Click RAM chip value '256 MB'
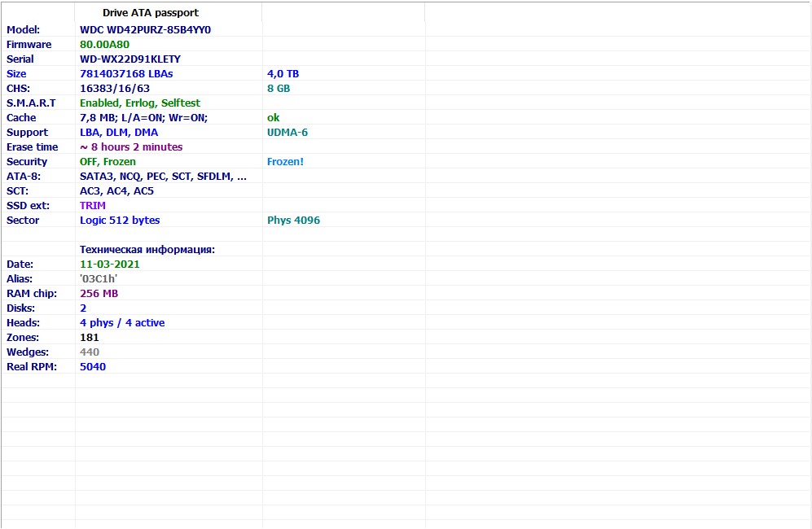 click(99, 294)
